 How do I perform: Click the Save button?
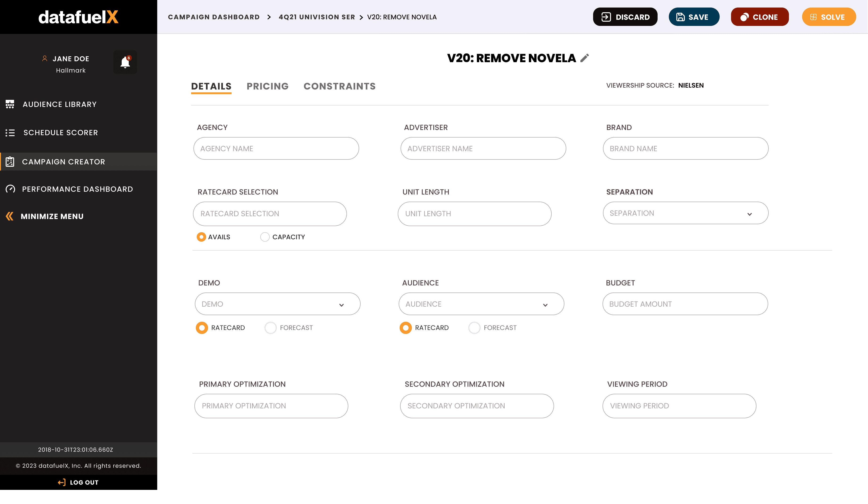(x=694, y=17)
